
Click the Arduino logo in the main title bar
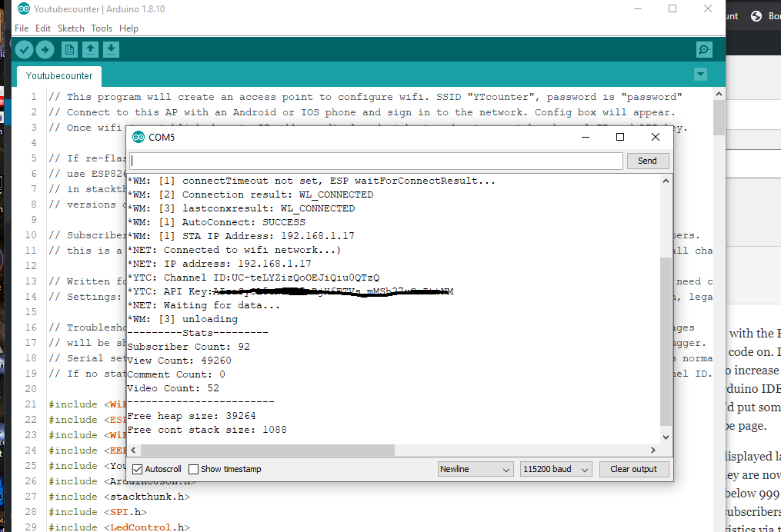[23, 9]
